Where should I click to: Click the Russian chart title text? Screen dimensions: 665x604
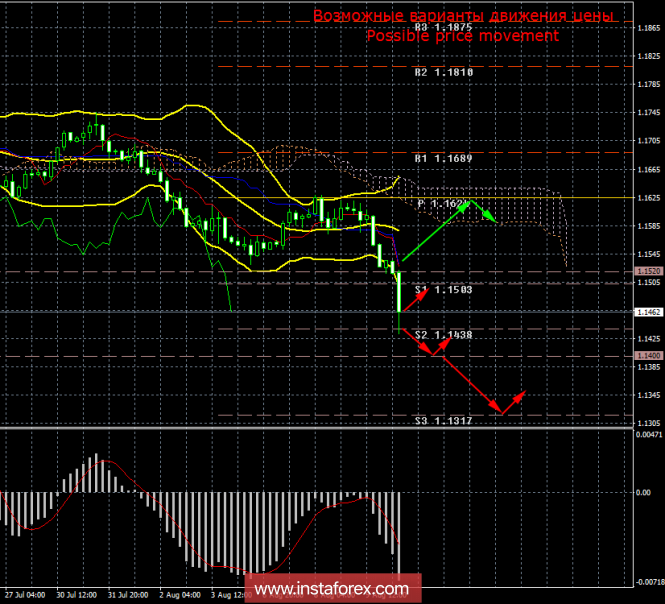point(463,16)
